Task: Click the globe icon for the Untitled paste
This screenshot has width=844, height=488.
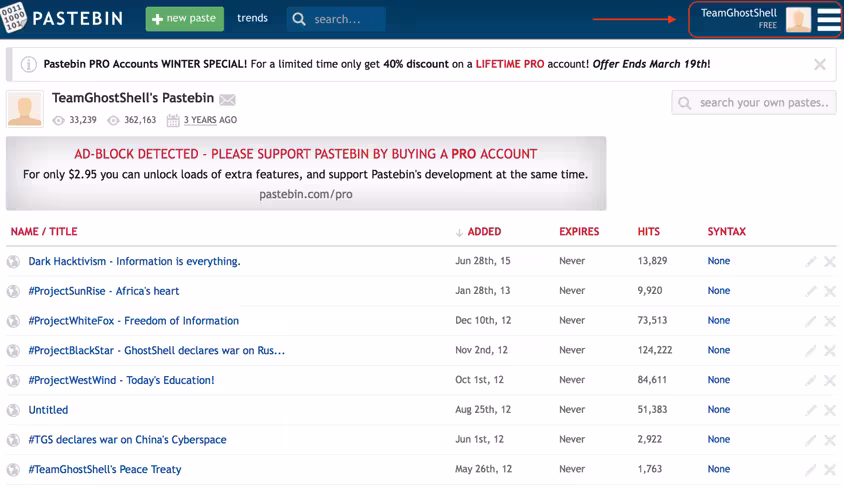Action: [x=13, y=411]
